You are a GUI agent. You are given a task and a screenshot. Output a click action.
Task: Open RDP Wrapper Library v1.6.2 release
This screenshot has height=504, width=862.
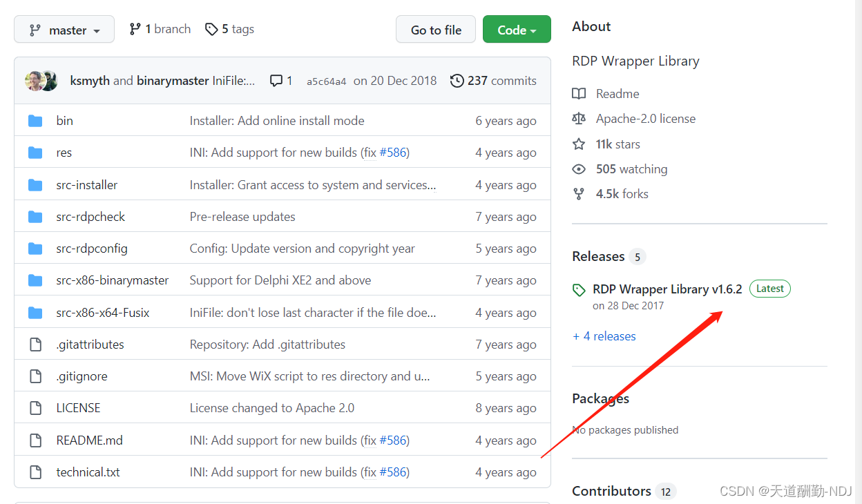(x=667, y=289)
